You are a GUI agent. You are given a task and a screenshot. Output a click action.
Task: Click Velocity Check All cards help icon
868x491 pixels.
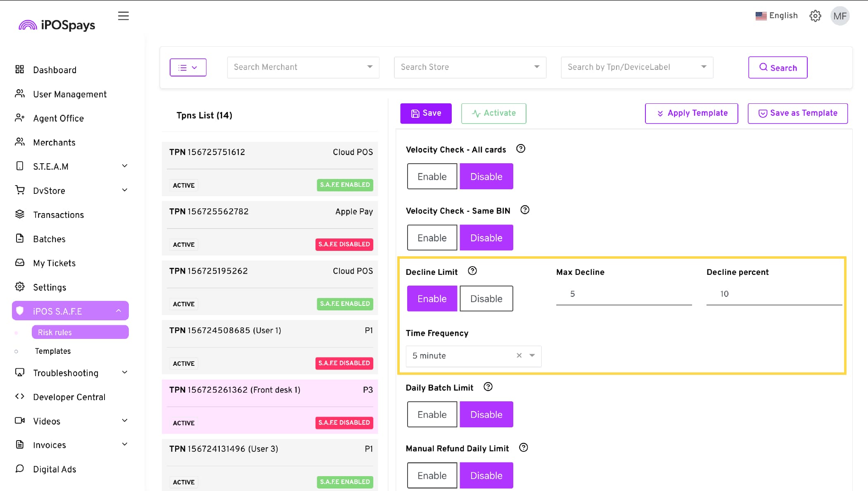click(x=521, y=149)
